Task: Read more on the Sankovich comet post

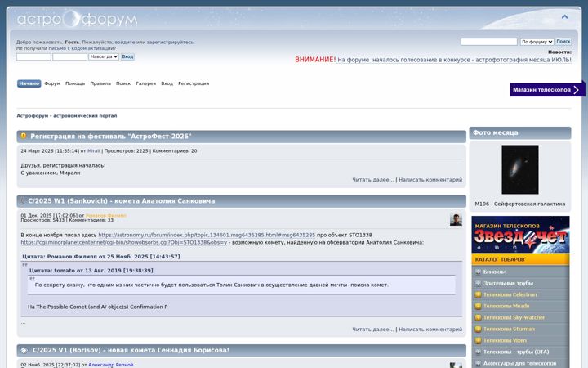Action: [x=372, y=330]
